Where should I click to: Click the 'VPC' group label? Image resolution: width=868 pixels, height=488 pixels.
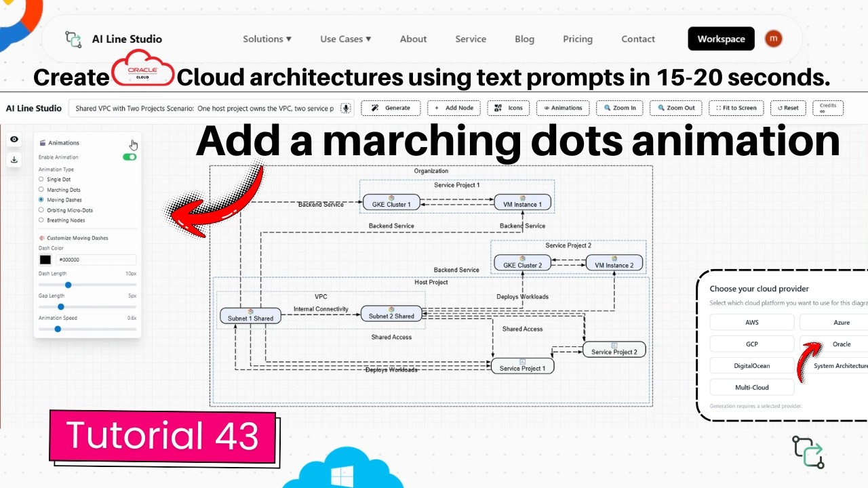pos(321,297)
